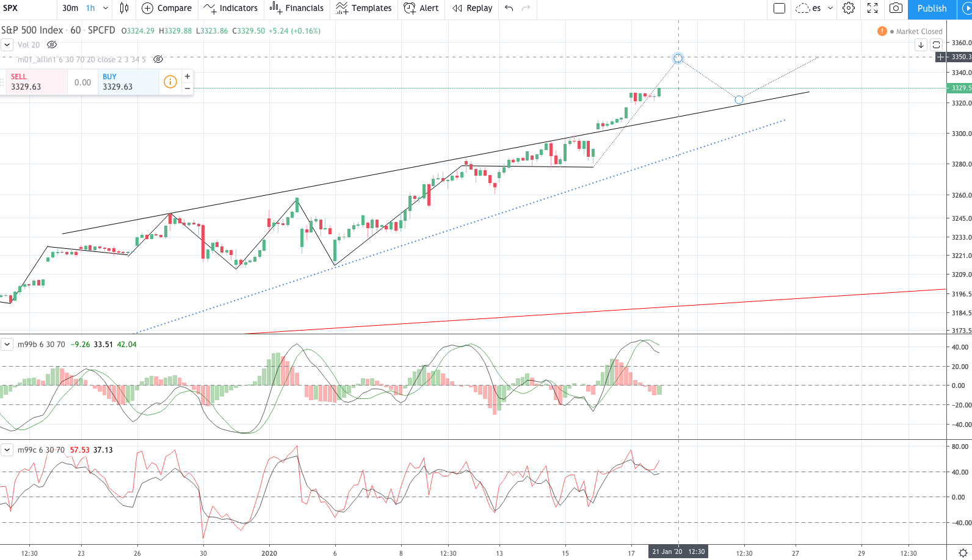Click the 21 Jan '20 date label

(678, 552)
